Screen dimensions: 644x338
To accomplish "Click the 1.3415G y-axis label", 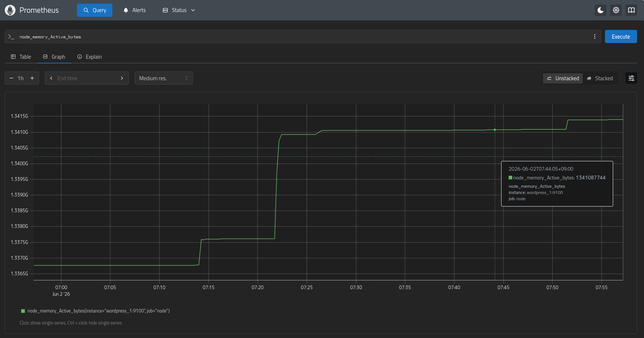I will tap(19, 116).
